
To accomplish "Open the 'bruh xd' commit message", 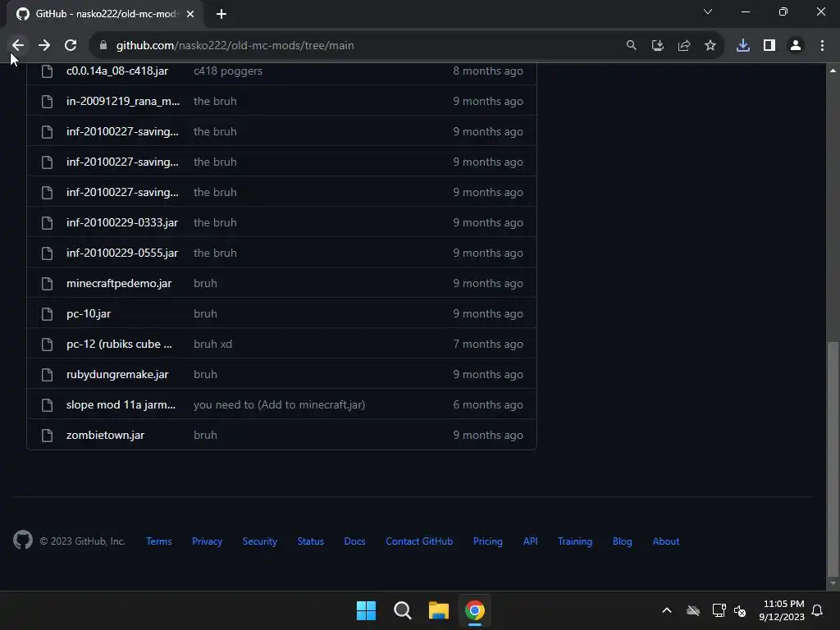I will [212, 344].
